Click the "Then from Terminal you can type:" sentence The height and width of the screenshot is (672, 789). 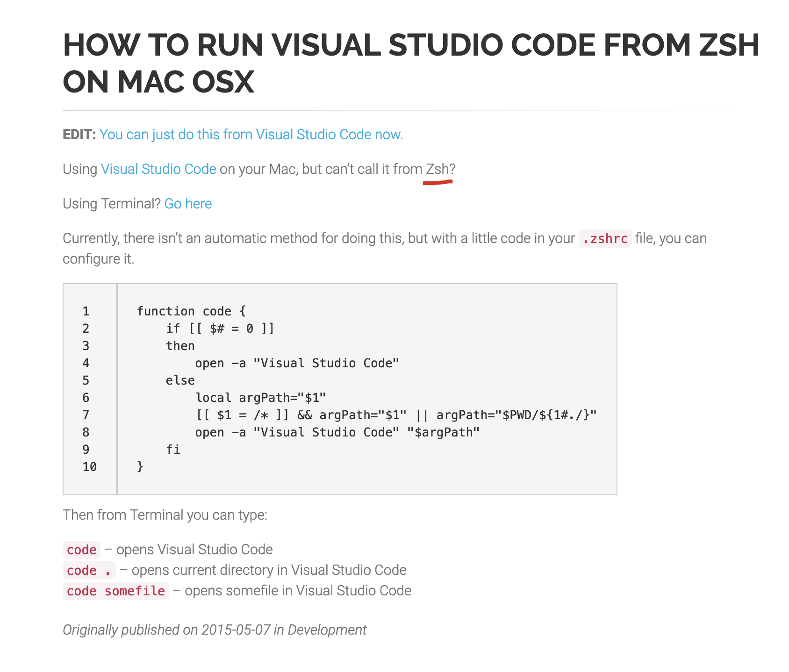coord(165,515)
